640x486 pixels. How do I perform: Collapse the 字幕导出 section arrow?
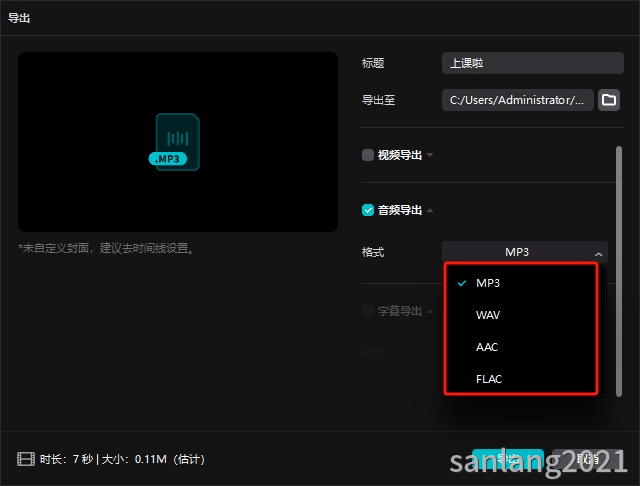430,311
